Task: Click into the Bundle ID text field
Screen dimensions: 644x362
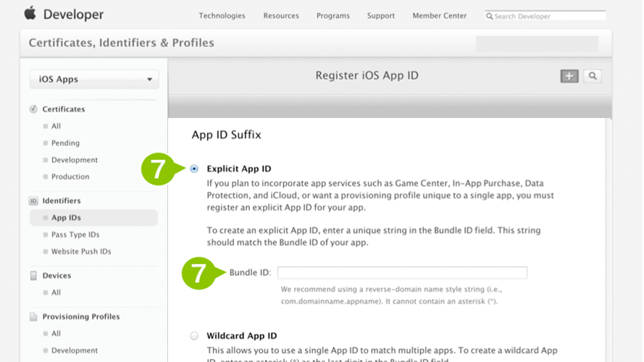Action: tap(403, 272)
